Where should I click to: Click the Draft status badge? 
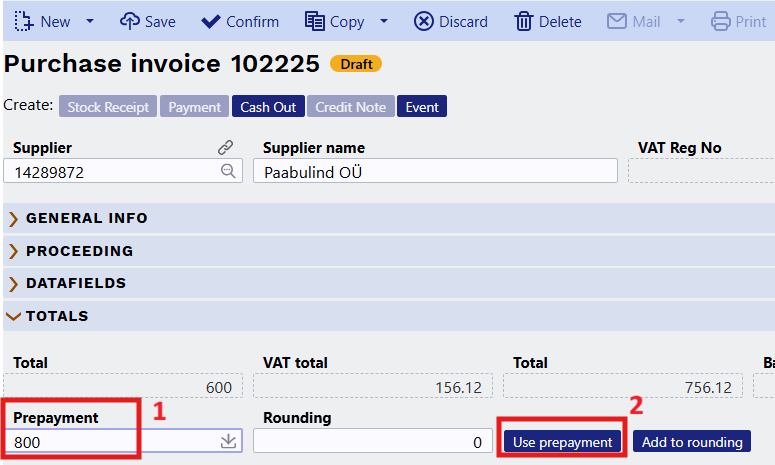click(x=356, y=64)
